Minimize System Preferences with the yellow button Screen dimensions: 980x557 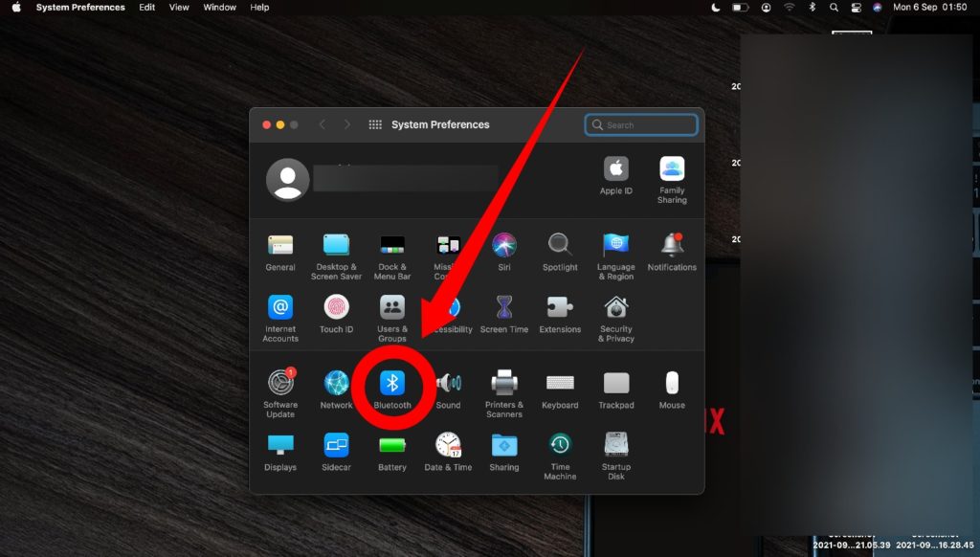tap(280, 125)
